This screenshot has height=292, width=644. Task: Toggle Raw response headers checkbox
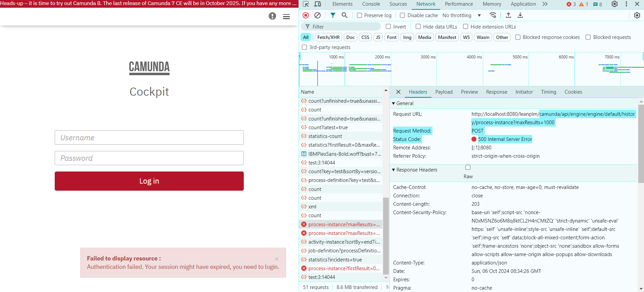pos(468,167)
